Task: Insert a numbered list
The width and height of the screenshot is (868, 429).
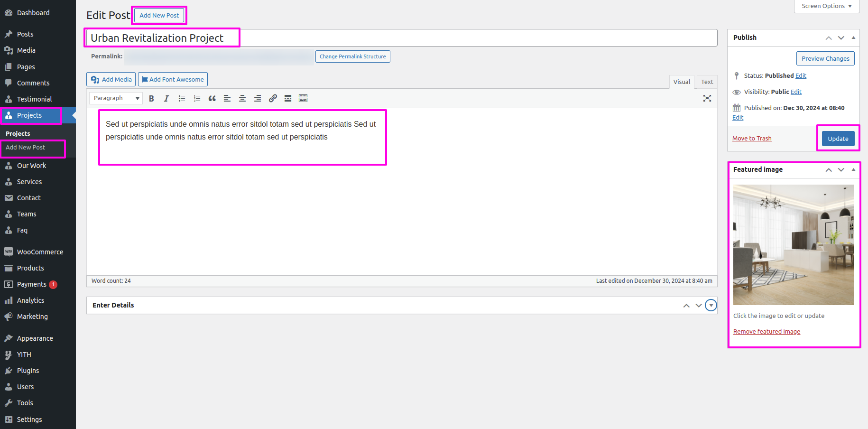Action: coord(197,98)
